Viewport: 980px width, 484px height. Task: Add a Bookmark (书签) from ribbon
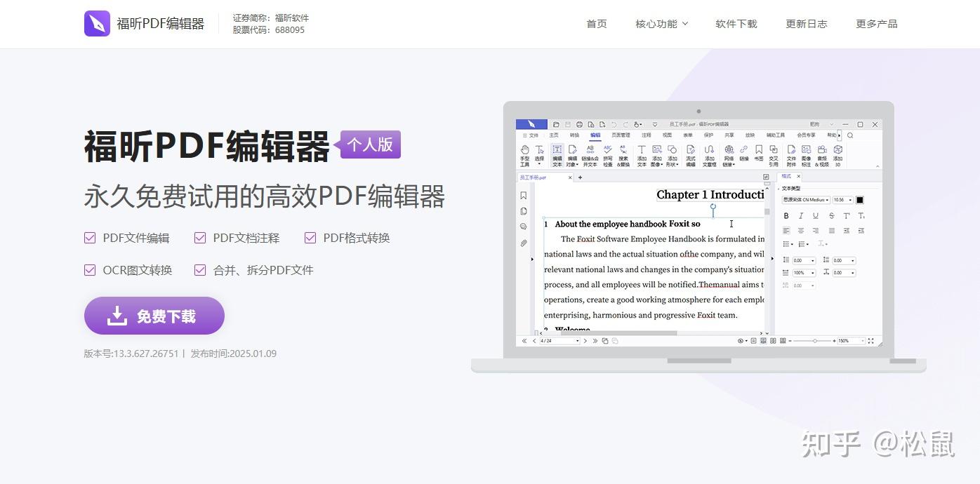tap(759, 153)
